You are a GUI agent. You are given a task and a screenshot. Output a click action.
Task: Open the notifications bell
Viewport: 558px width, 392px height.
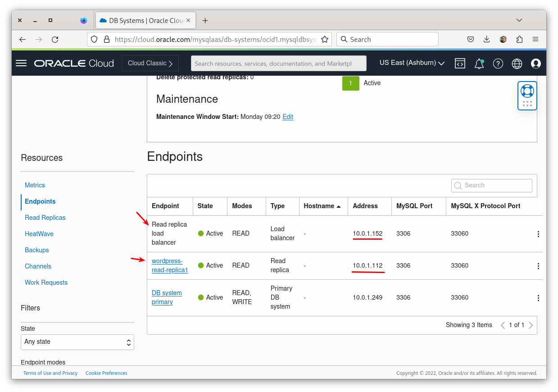479,64
